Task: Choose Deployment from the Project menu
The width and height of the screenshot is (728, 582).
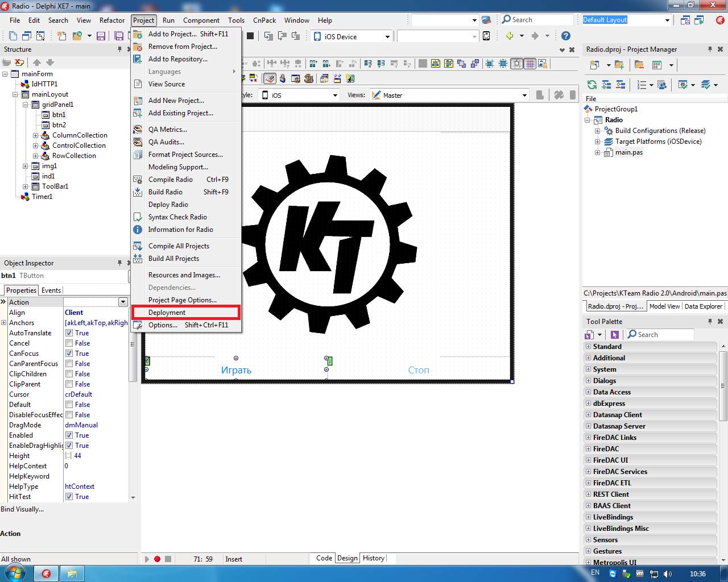Action: pos(167,313)
